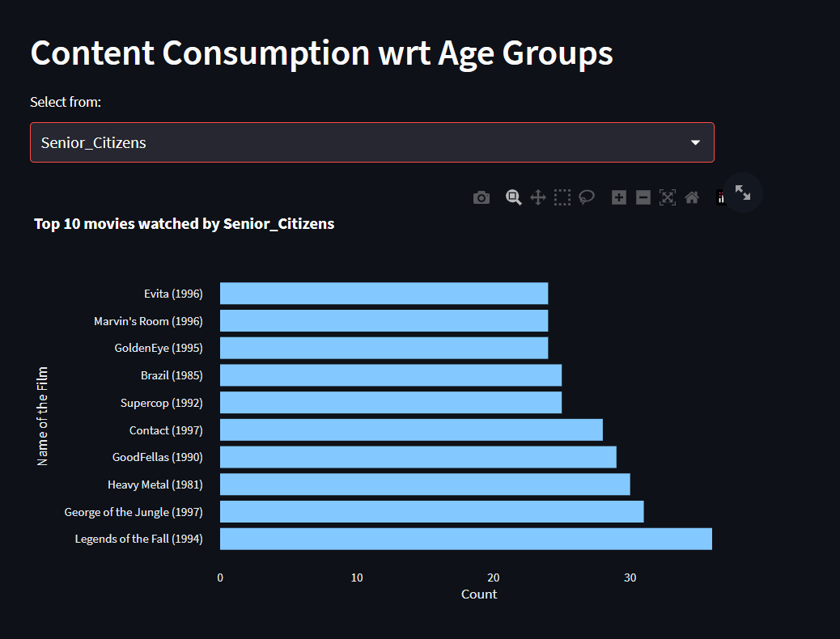
Task: Click the 'Evita (1996)' axis label
Action: (173, 294)
